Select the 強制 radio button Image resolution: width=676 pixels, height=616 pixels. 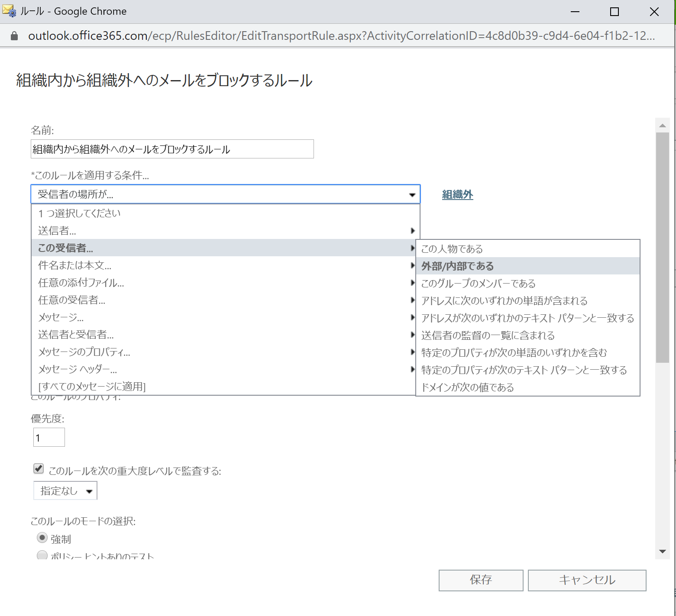coord(42,538)
